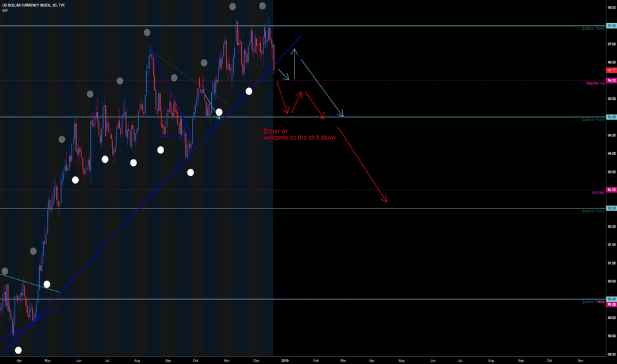Click the US DOLLAR CURRENCY INDEX chart title
Image resolution: width=617 pixels, height=364 pixels.
[34, 5]
